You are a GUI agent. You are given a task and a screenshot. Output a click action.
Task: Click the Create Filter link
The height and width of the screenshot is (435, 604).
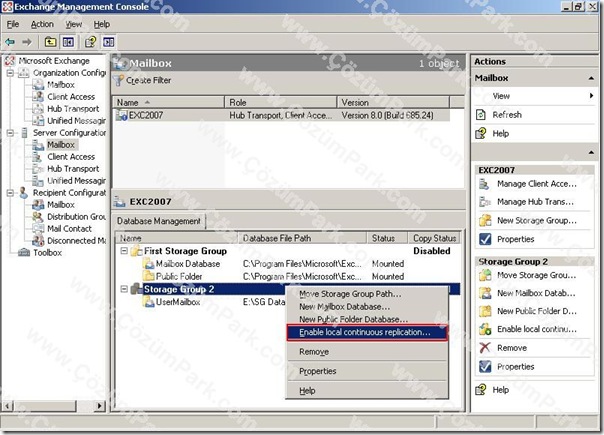tap(148, 81)
